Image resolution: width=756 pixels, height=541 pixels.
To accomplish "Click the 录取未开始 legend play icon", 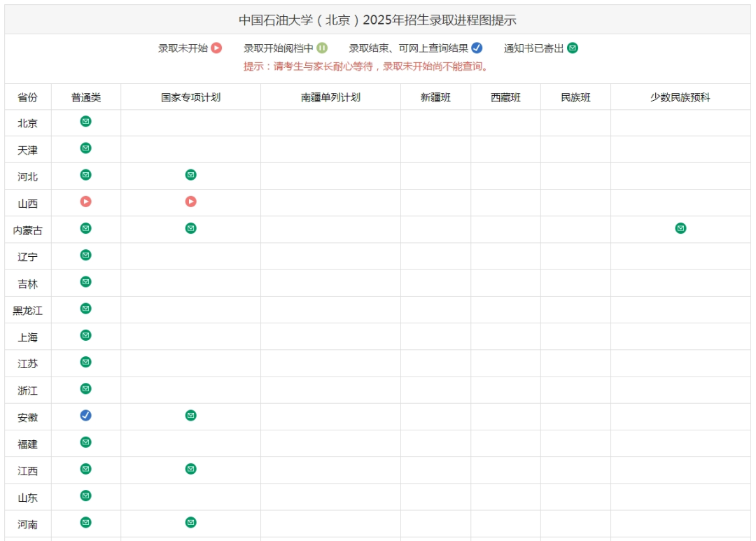I will 218,48.
